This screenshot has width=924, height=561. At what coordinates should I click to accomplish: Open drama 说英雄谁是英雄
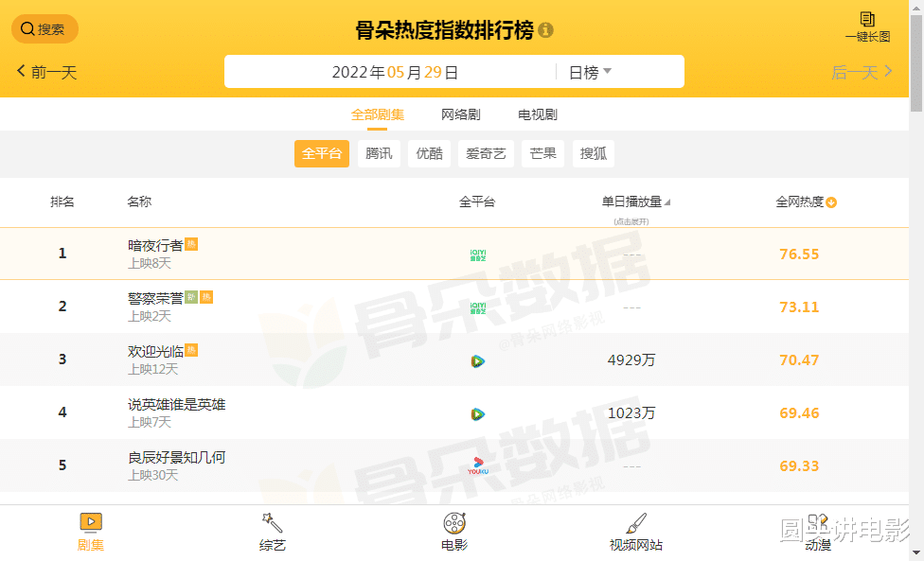177,404
